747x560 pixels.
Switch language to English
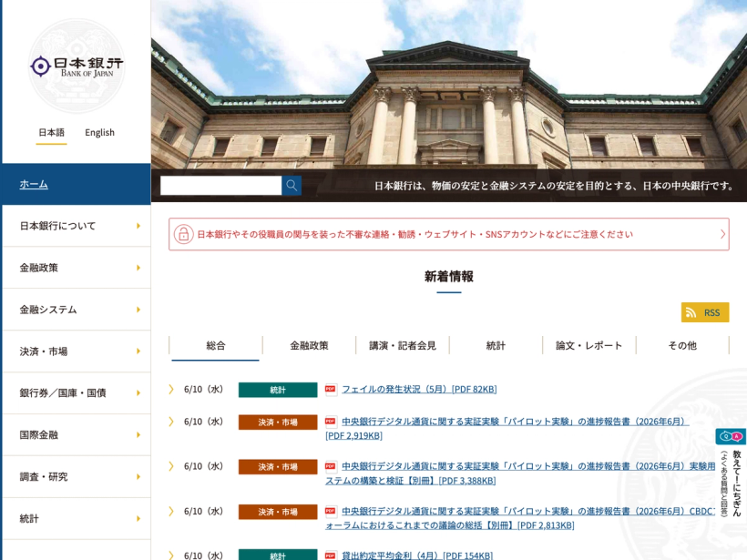tap(99, 132)
